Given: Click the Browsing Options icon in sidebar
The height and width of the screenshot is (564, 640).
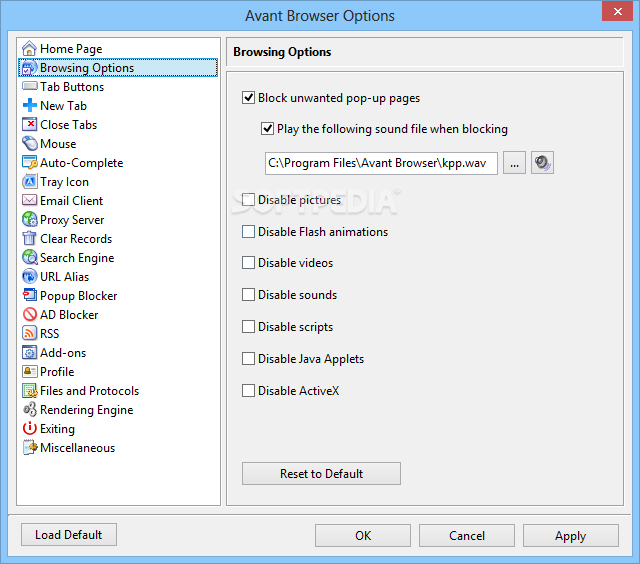Looking at the screenshot, I should point(29,68).
